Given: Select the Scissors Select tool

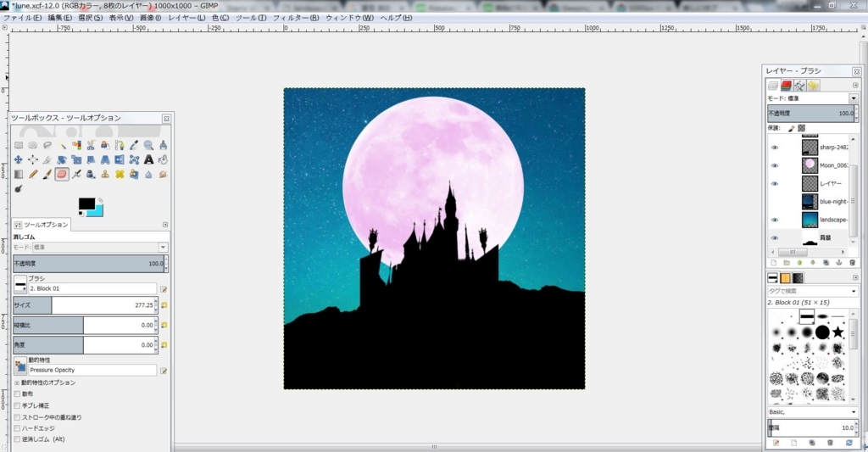Looking at the screenshot, I should tap(91, 145).
